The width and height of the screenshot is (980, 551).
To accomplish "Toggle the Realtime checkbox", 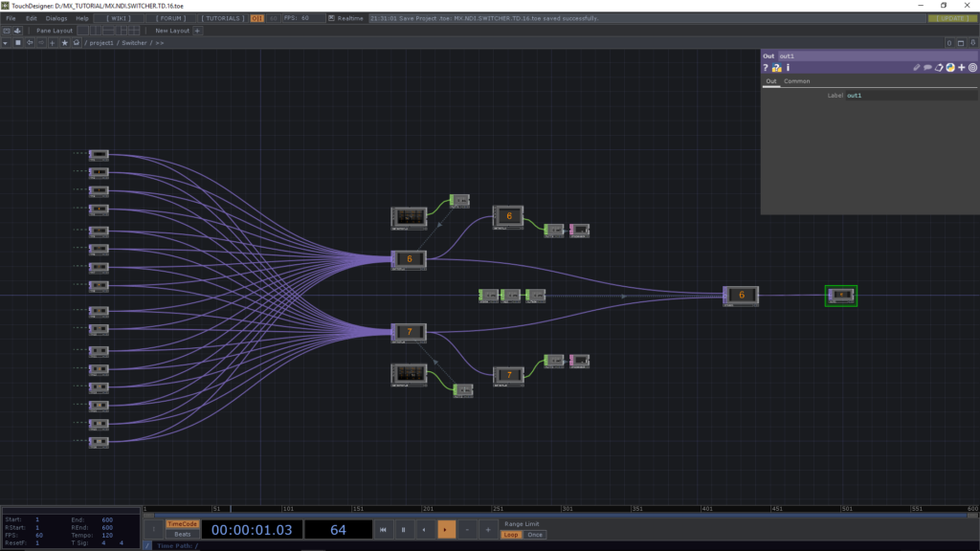I will pyautogui.click(x=331, y=18).
